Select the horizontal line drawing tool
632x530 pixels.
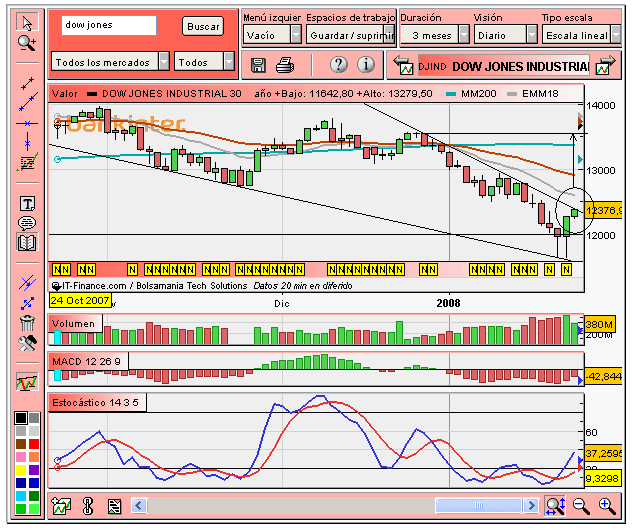[27, 123]
